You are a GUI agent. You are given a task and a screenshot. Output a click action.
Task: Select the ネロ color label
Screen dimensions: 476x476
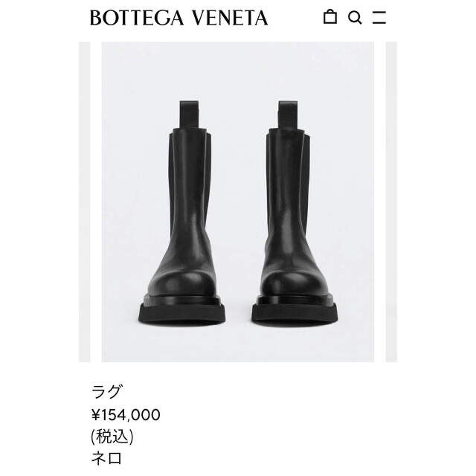[x=106, y=458]
